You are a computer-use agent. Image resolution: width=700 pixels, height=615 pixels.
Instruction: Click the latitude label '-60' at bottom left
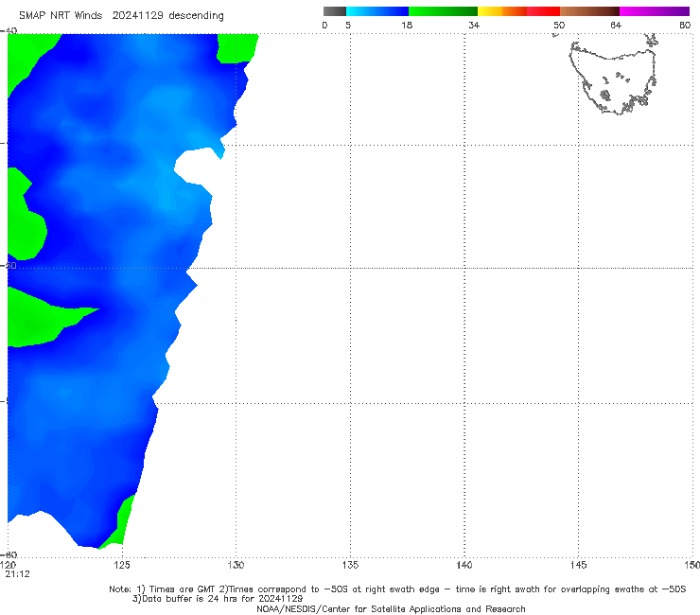[9, 554]
